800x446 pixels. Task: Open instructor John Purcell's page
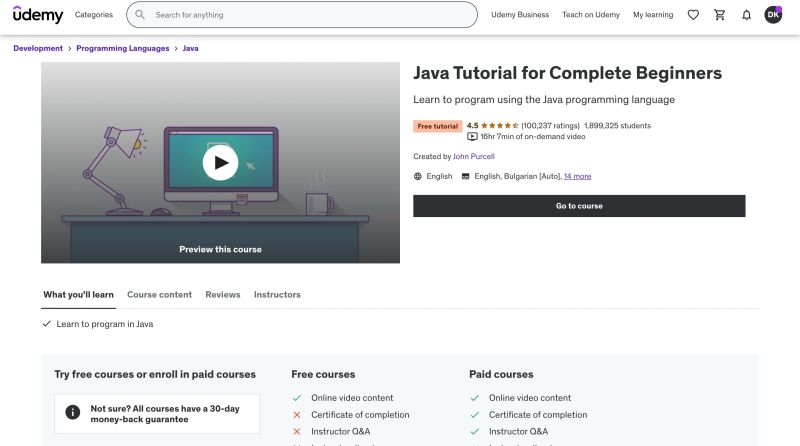point(473,157)
